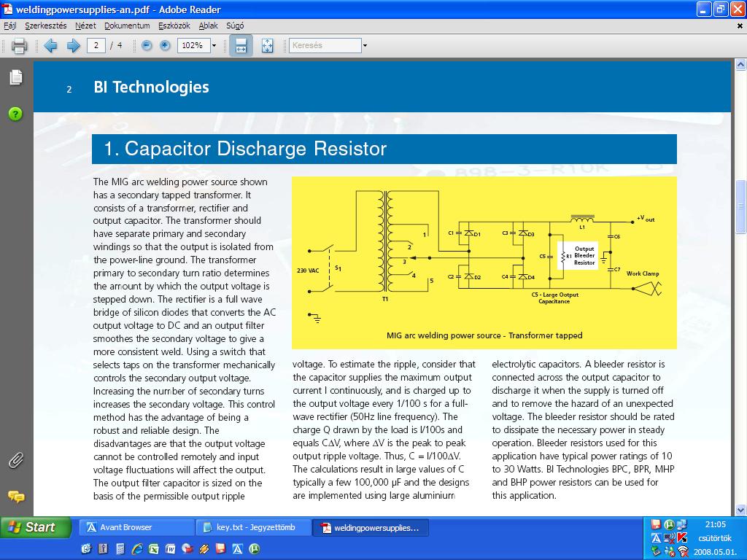Click the vertical scrollbar thumb
The image size is (747, 560).
pos(740,206)
